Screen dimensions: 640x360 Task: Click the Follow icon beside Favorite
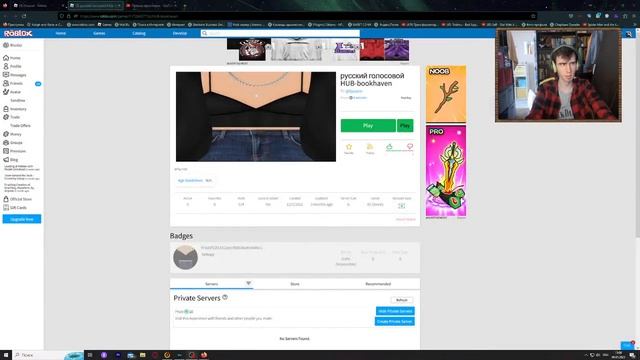tap(370, 148)
